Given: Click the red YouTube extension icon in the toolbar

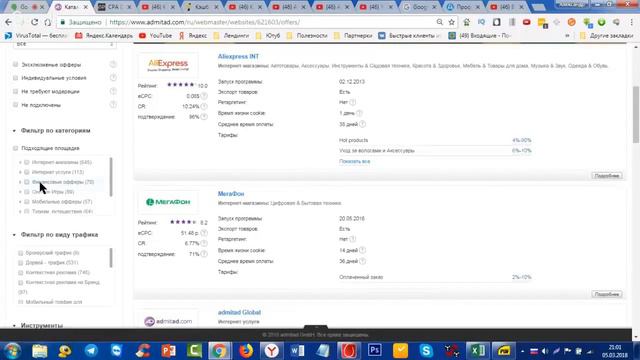Looking at the screenshot, I should click(x=527, y=22).
